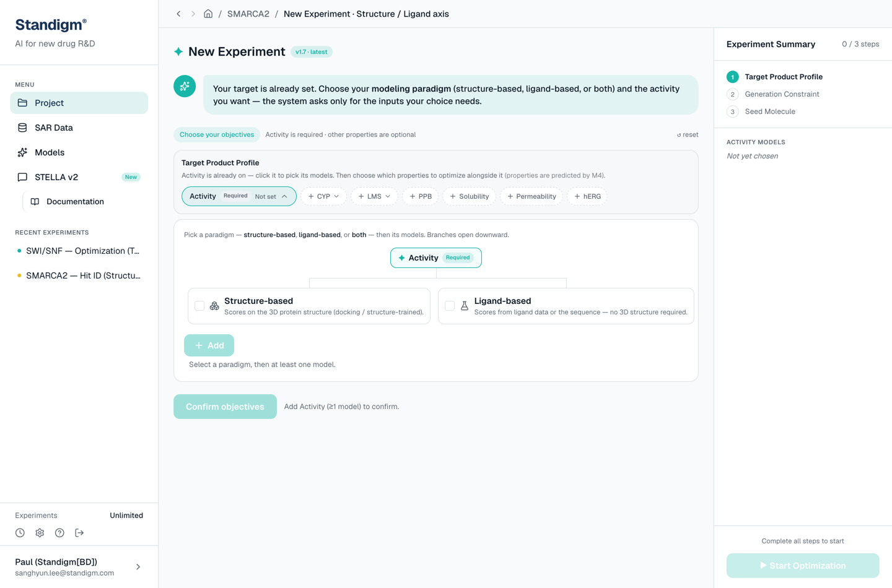Open the history clock icon

coord(20,533)
